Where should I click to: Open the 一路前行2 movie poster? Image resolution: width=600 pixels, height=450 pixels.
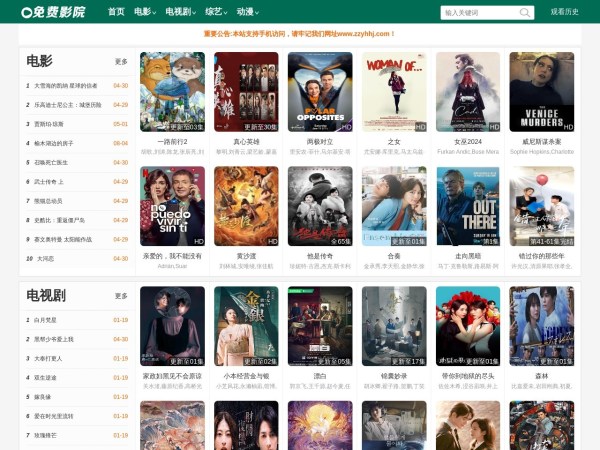pos(172,92)
